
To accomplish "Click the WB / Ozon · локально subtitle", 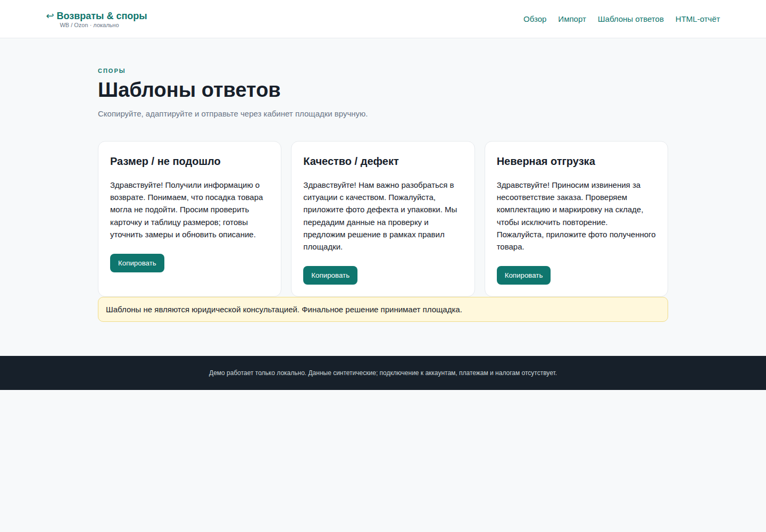I will [x=89, y=26].
